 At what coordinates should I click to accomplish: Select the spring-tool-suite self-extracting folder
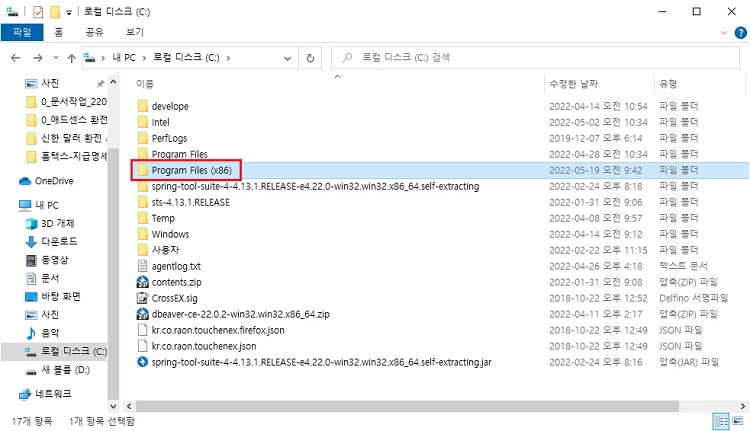(x=315, y=186)
